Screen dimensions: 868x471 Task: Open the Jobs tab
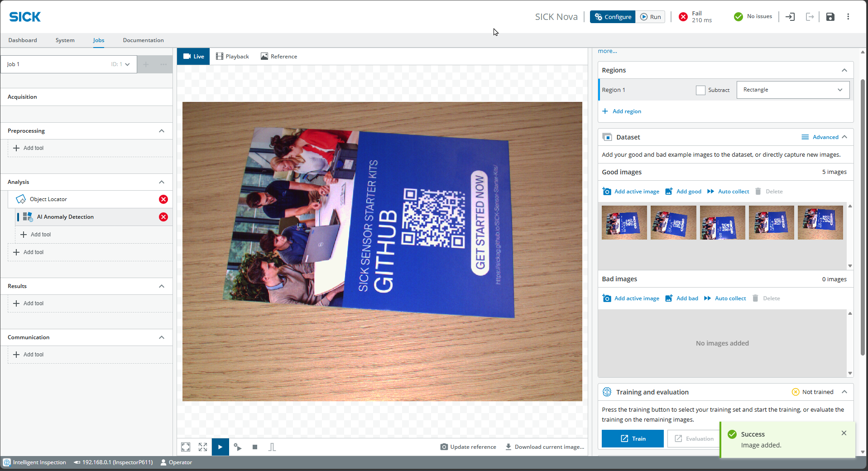99,40
